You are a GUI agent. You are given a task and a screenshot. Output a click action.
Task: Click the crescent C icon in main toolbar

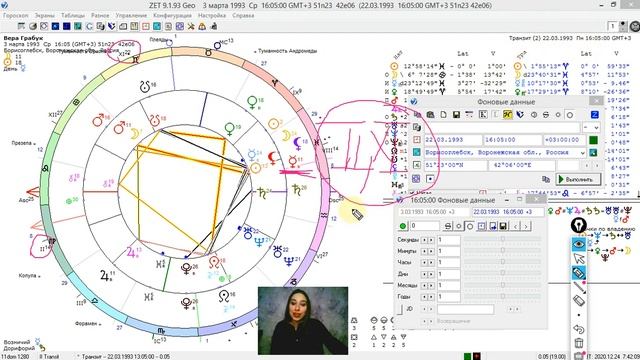89,27
